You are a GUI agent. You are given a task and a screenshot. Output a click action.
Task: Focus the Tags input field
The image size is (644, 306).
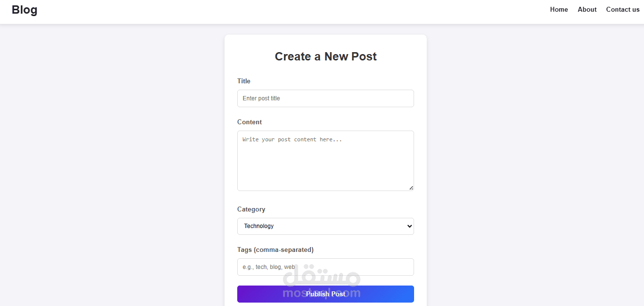click(351, 267)
